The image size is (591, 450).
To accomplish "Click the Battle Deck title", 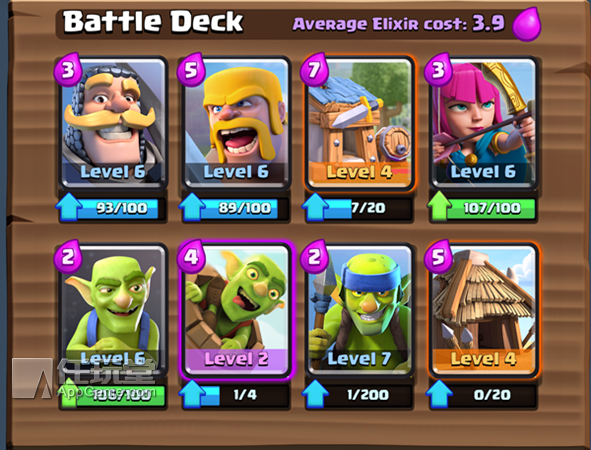I will [153, 21].
